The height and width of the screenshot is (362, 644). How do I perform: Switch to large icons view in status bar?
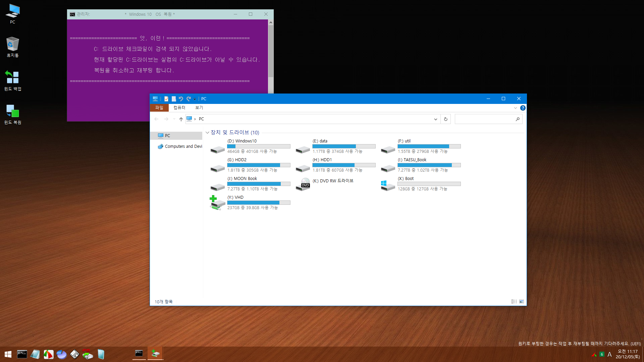(522, 302)
